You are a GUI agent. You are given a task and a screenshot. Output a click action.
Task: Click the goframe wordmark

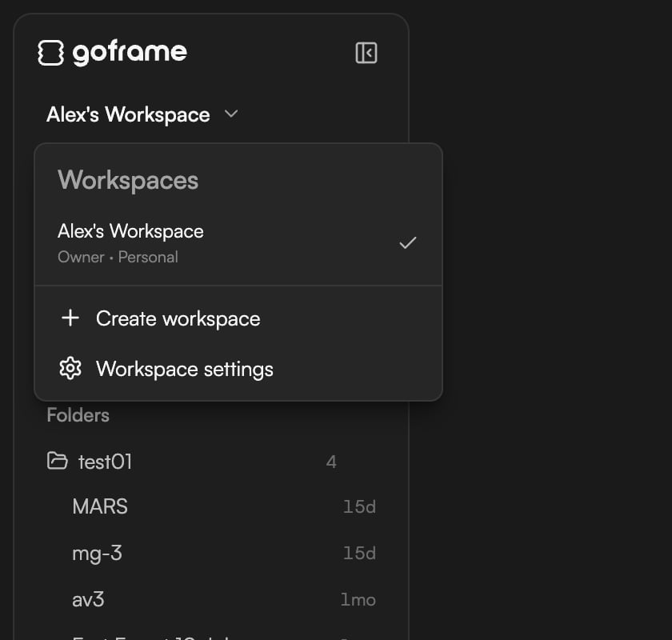click(130, 53)
